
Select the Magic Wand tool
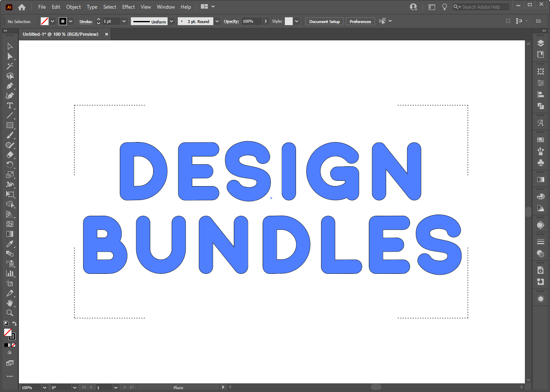[10, 66]
